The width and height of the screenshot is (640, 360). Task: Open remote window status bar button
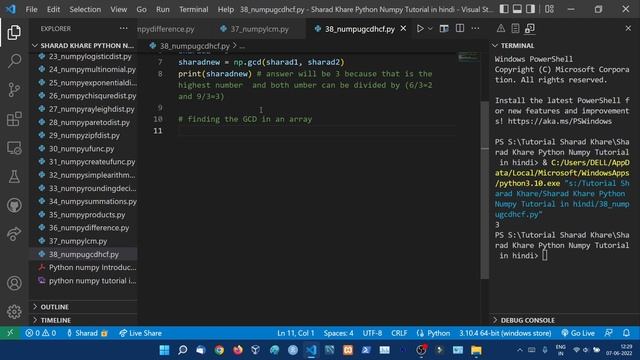coord(10,333)
